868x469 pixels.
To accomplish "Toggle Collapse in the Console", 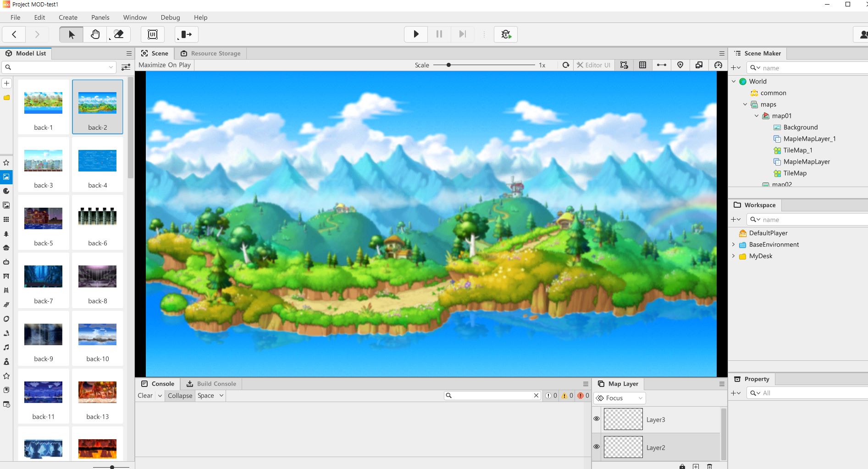I will click(x=180, y=396).
